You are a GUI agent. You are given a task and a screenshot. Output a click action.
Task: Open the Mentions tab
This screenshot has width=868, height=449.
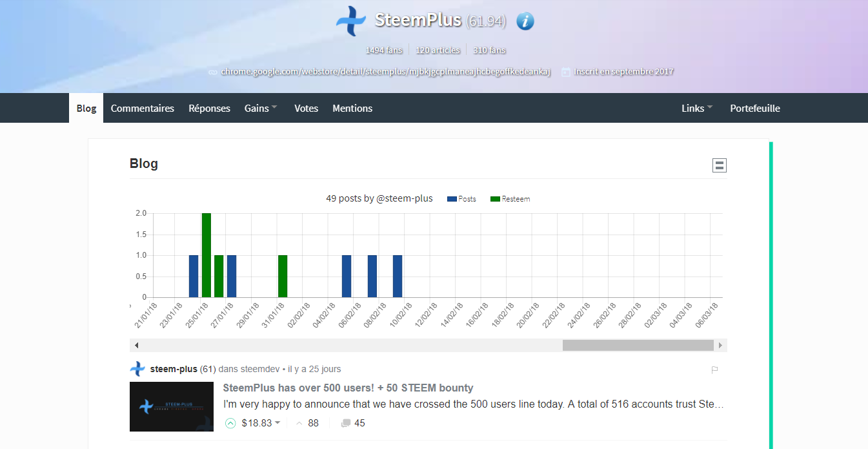point(352,108)
